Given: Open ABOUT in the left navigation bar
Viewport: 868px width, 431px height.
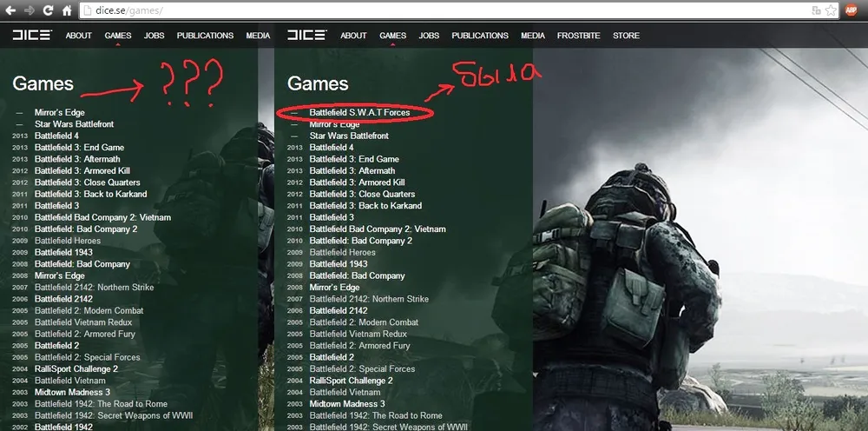Looking at the screenshot, I should pyautogui.click(x=79, y=36).
